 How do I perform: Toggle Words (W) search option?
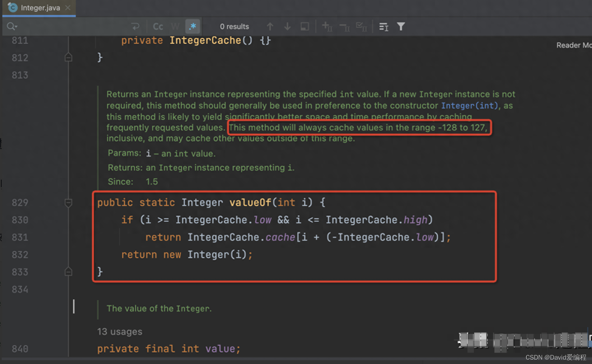(175, 27)
